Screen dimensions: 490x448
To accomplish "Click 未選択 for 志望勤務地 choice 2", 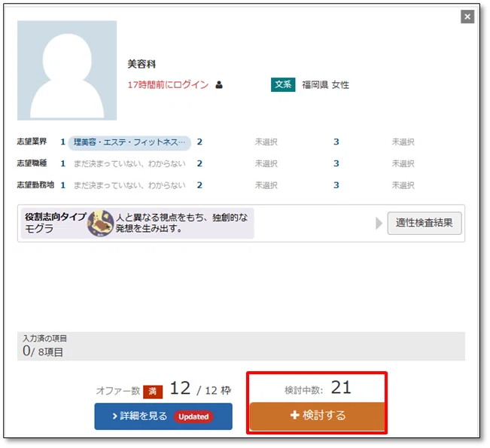I will pyautogui.click(x=266, y=185).
